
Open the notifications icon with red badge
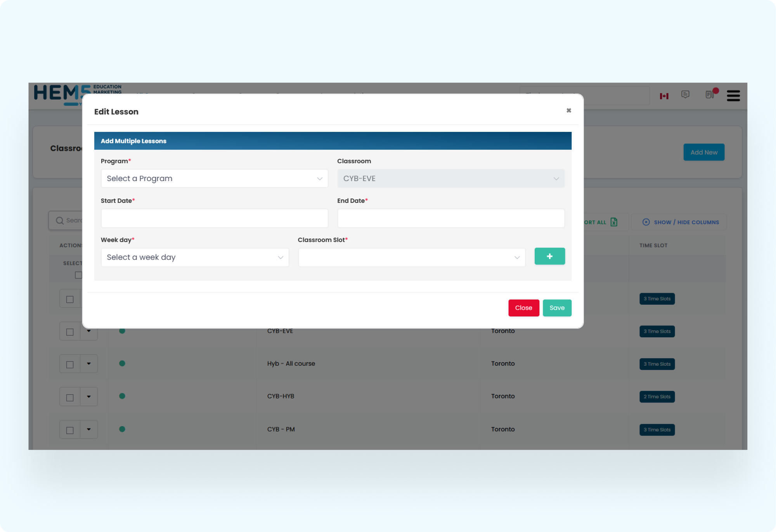click(x=710, y=95)
